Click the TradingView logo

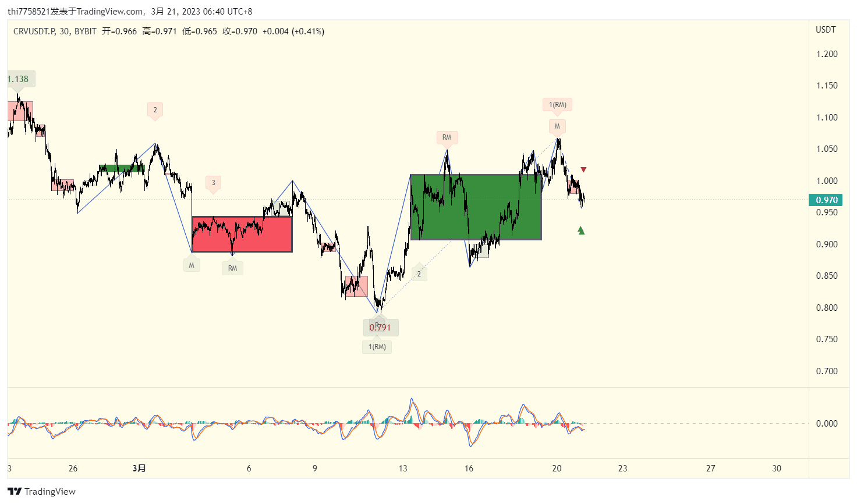click(42, 491)
